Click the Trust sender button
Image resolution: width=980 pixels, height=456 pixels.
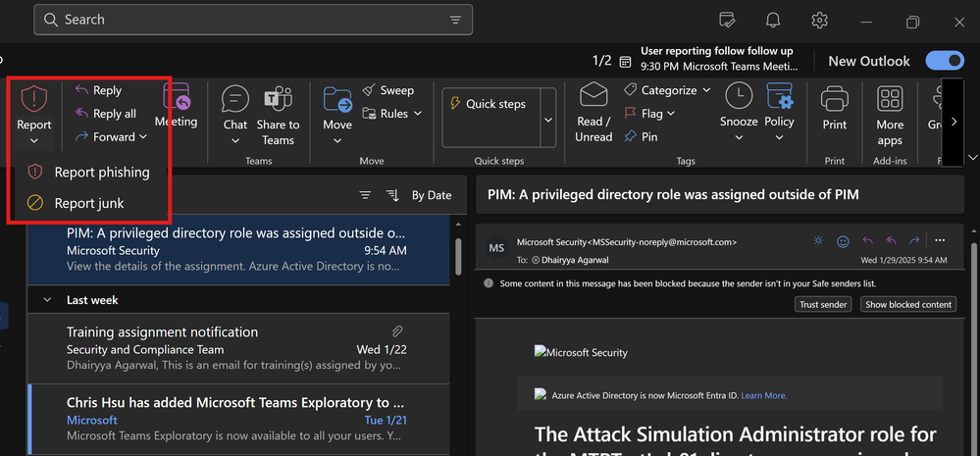[824, 304]
